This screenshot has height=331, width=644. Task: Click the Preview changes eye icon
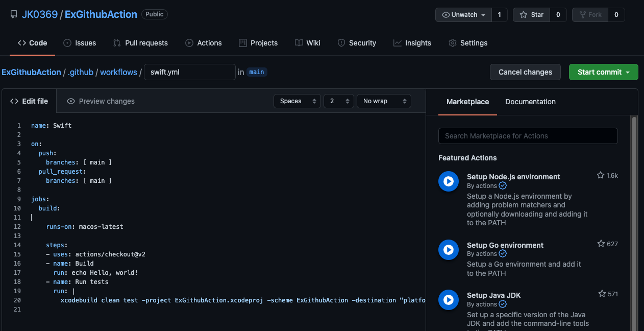[71, 101]
